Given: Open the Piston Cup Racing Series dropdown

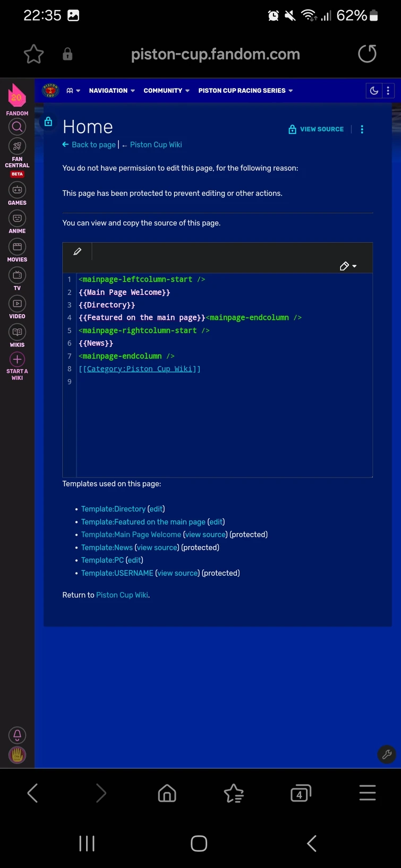Looking at the screenshot, I should [x=245, y=91].
